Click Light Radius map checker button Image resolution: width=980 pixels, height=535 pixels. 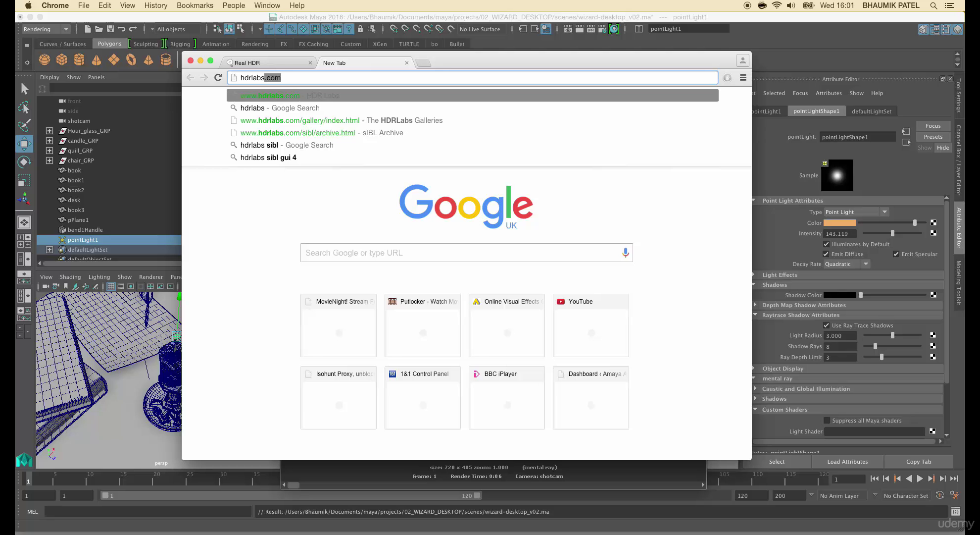coord(933,335)
